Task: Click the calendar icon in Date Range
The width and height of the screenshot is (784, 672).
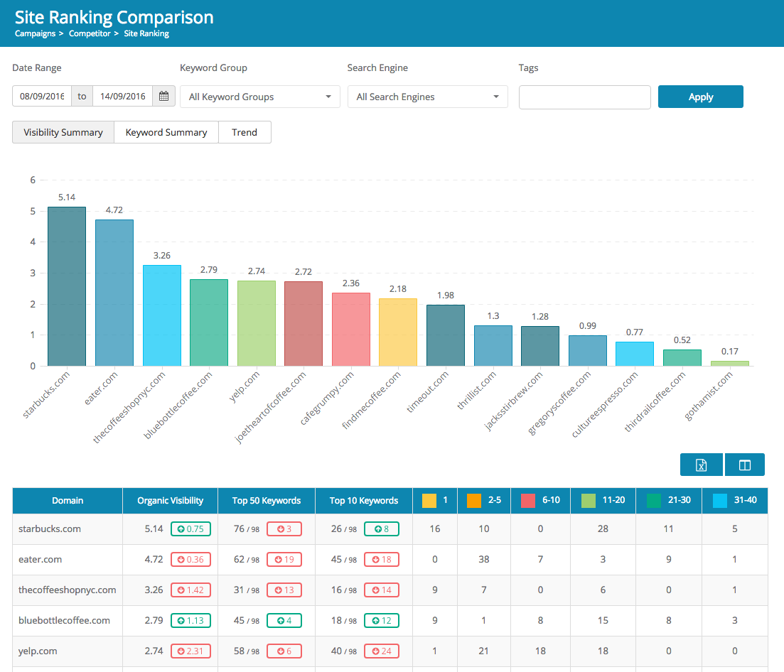Action: [x=163, y=97]
